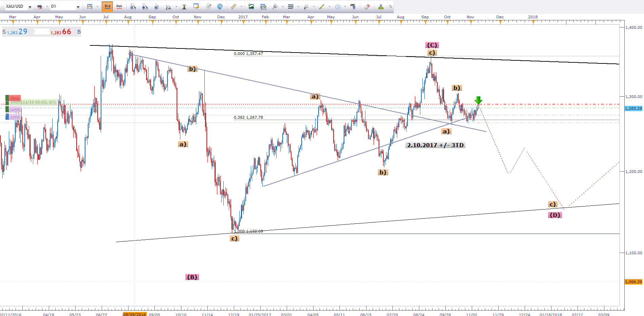Click the zoom out magnifier icon
This screenshot has height=316, width=644.
(x=145, y=6)
